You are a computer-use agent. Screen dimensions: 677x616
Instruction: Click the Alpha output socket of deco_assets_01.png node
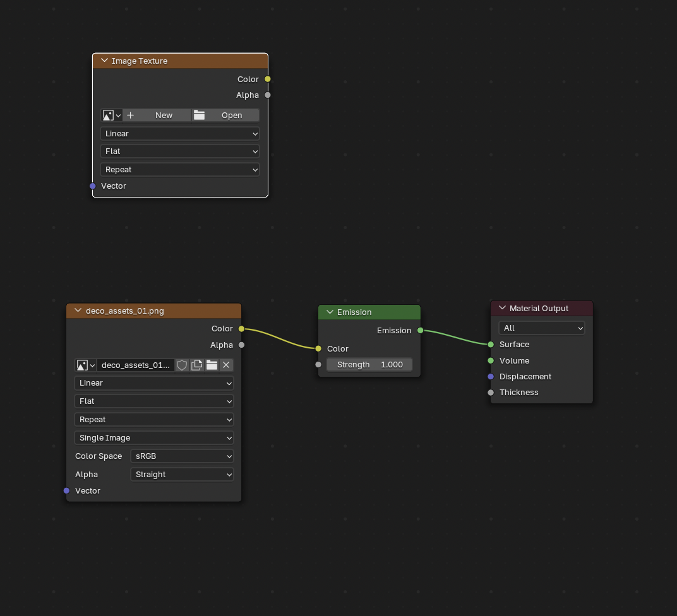coord(241,345)
